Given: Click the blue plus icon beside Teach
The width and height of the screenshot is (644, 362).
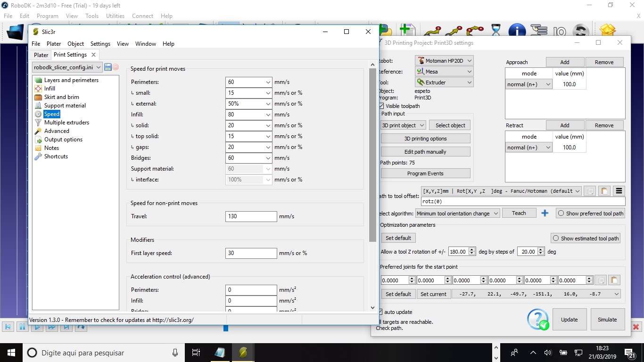Looking at the screenshot, I should coord(545,213).
